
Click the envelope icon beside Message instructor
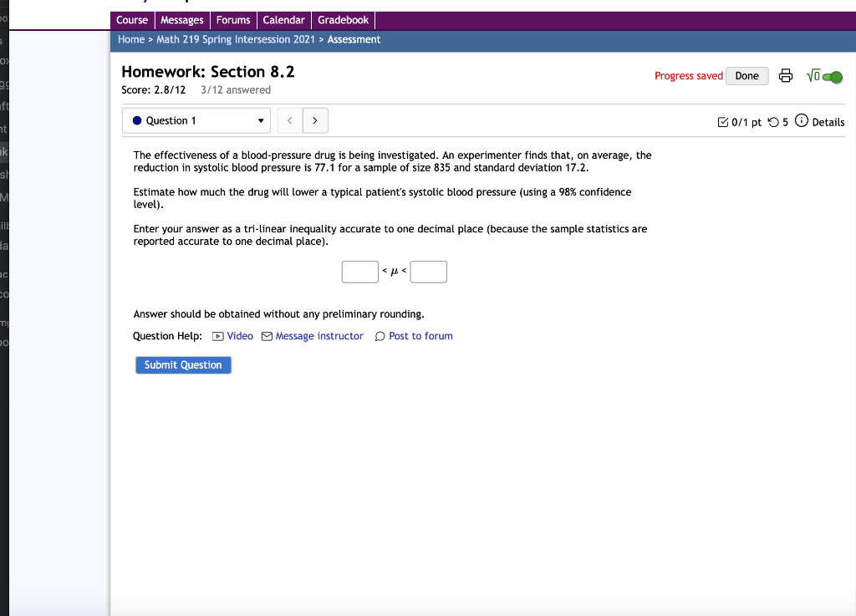[x=266, y=335]
